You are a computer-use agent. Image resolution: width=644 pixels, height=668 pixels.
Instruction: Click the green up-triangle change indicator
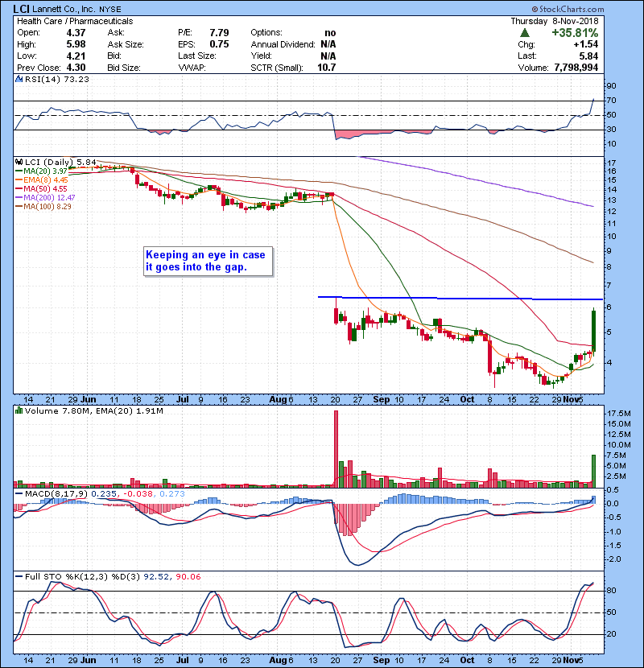tap(525, 33)
